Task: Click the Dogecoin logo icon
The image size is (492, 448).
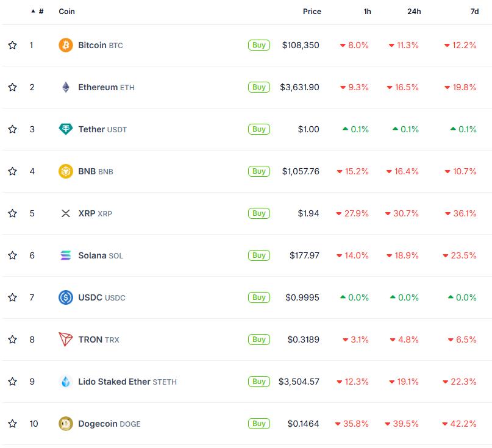Action: pos(65,424)
